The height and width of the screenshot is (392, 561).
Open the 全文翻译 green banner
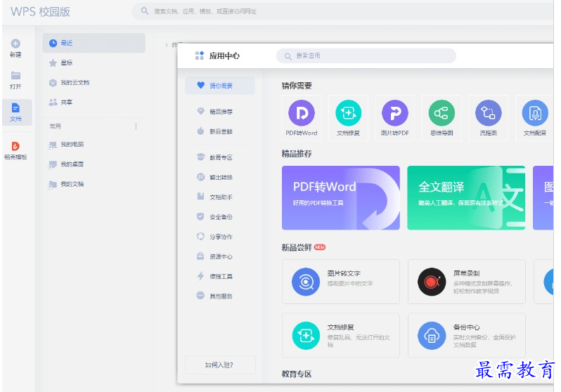(466, 198)
